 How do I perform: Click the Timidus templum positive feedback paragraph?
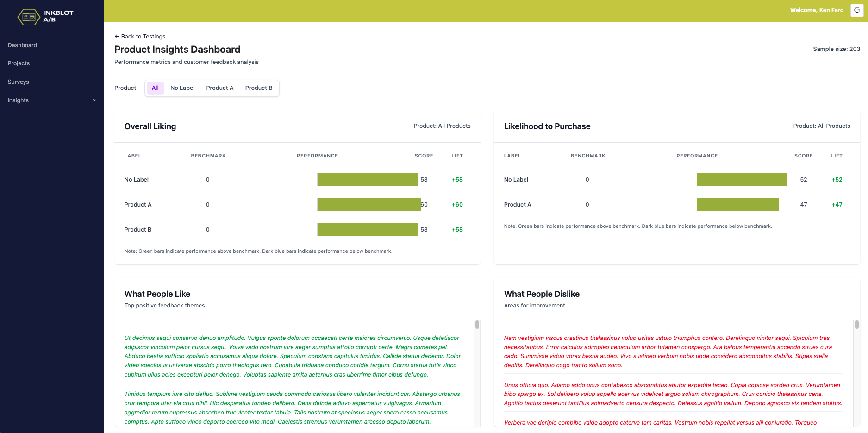click(x=293, y=408)
